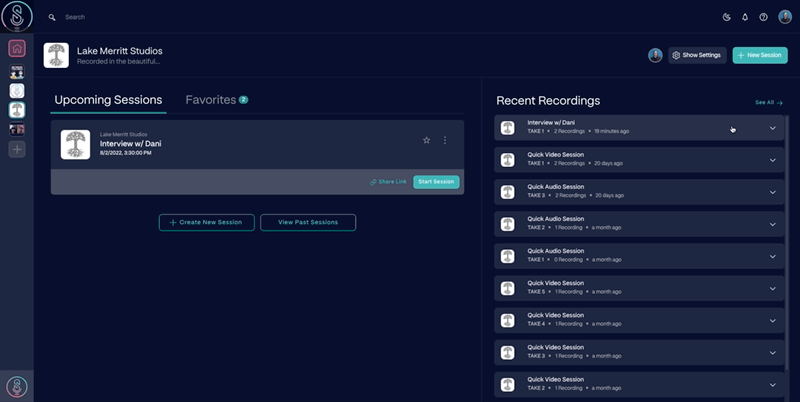Click the Home icon in sidebar
The width and height of the screenshot is (800, 402).
[x=17, y=48]
